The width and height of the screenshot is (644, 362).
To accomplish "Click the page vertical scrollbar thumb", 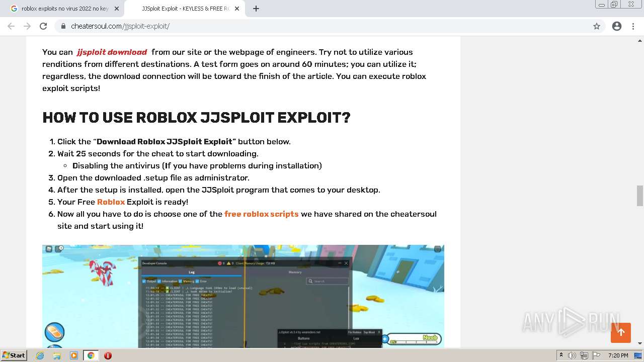I will click(x=640, y=196).
